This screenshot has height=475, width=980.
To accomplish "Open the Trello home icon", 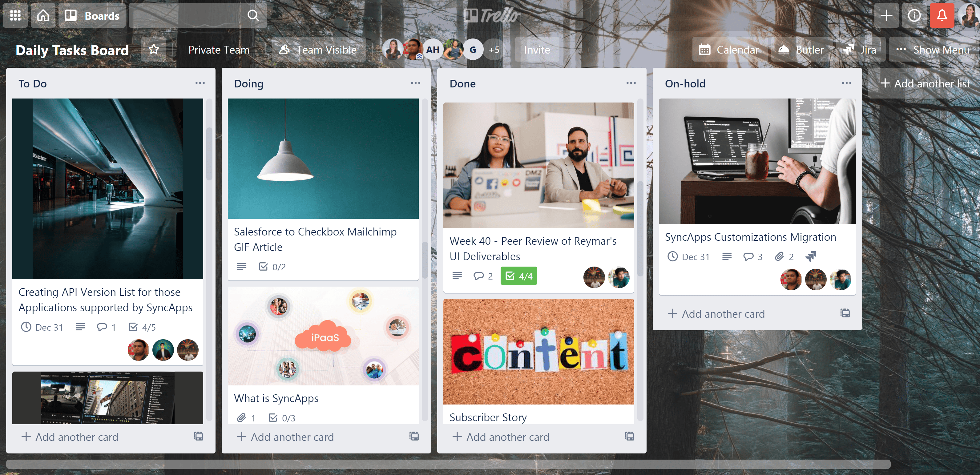I will click(42, 15).
